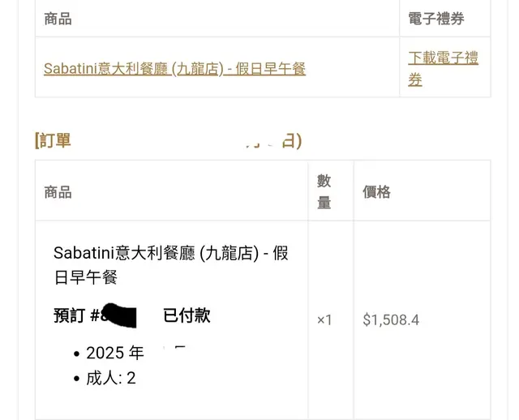Click the ×1 quantity value
519x420 pixels.
coord(324,319)
